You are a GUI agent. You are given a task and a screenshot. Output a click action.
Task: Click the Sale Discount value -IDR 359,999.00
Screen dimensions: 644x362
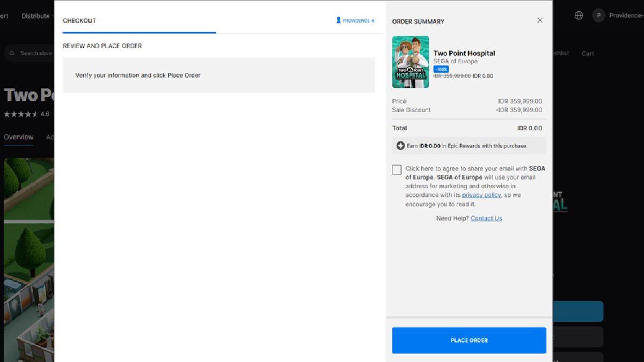tap(519, 110)
